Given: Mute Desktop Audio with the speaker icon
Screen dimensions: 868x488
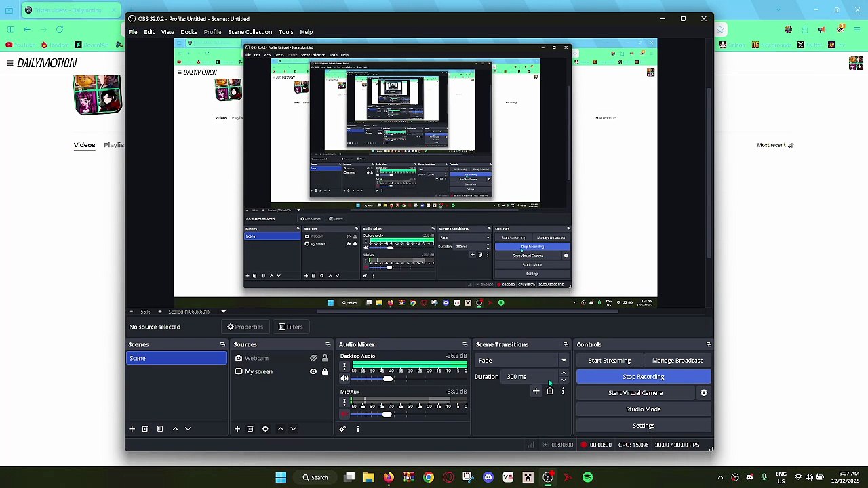Looking at the screenshot, I should [x=344, y=378].
